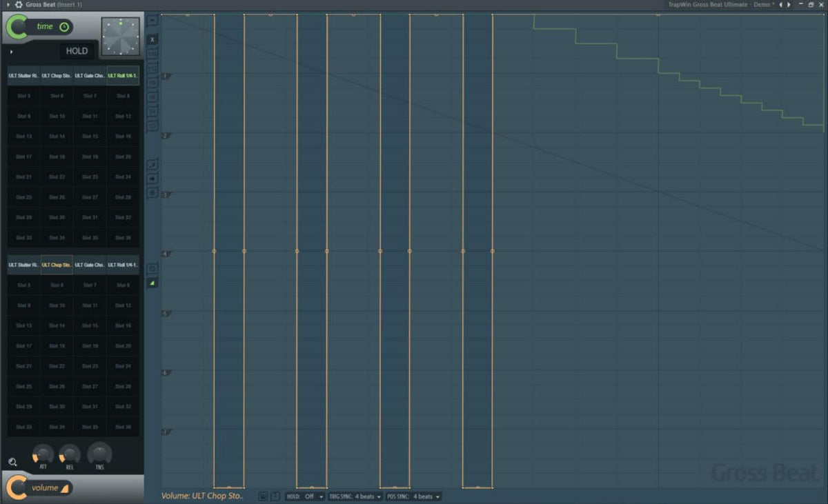828x504 pixels.
Task: Open the TRIG SYNC 4 beats dropdown
Action: click(x=355, y=496)
